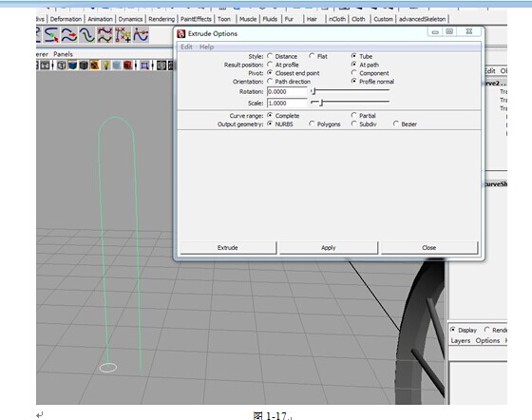Choose Closest end point pivot
532x420 pixels.
(x=270, y=72)
